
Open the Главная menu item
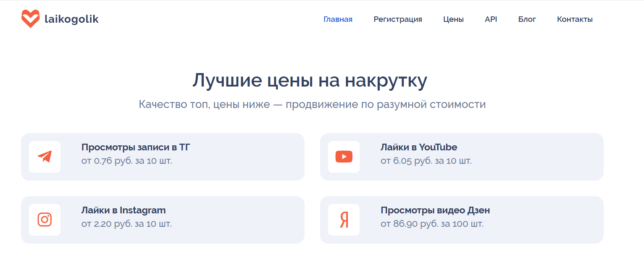tap(338, 19)
